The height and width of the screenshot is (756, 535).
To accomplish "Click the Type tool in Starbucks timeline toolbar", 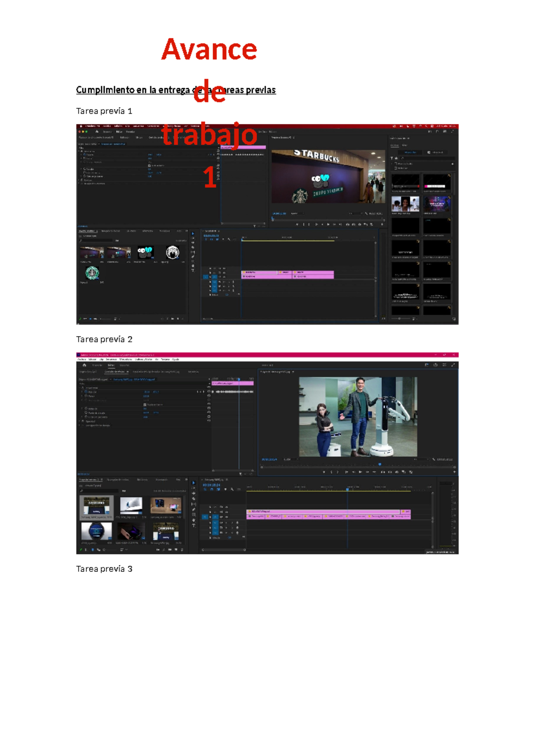I will [x=193, y=271].
